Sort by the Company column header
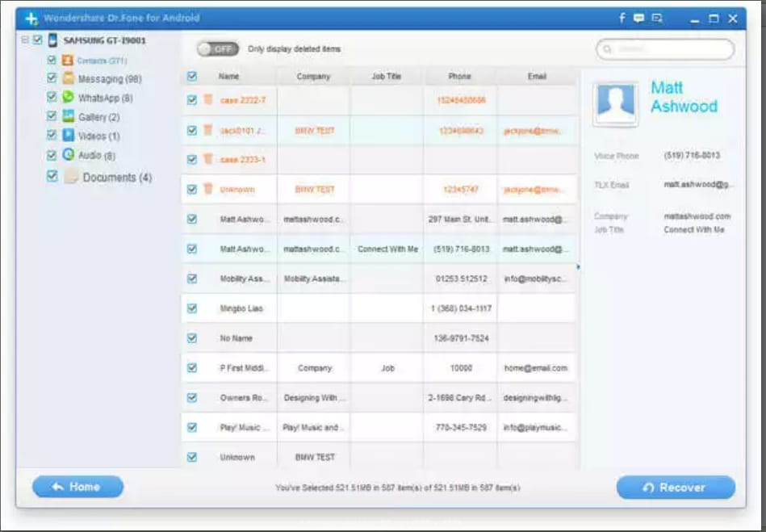The image size is (766, 532). tap(314, 77)
